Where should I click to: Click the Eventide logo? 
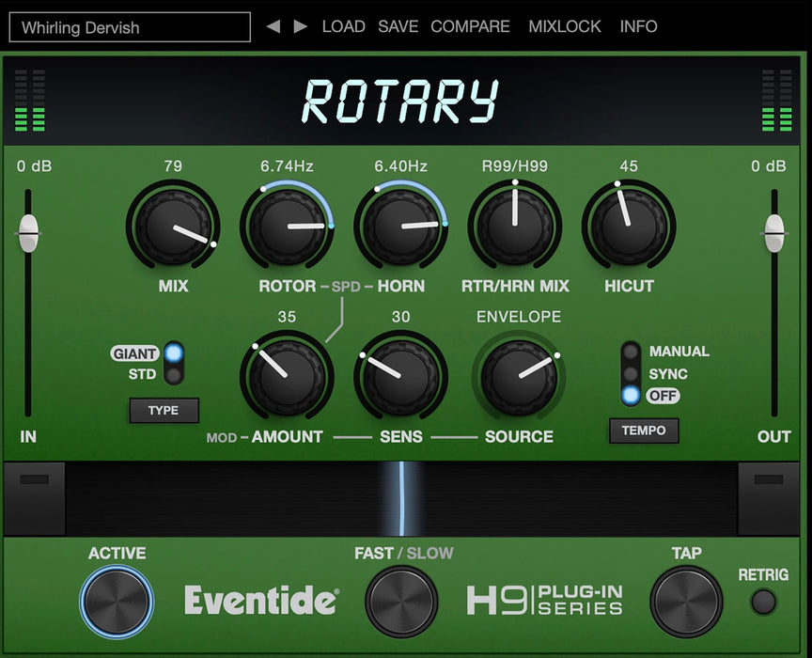(261, 600)
